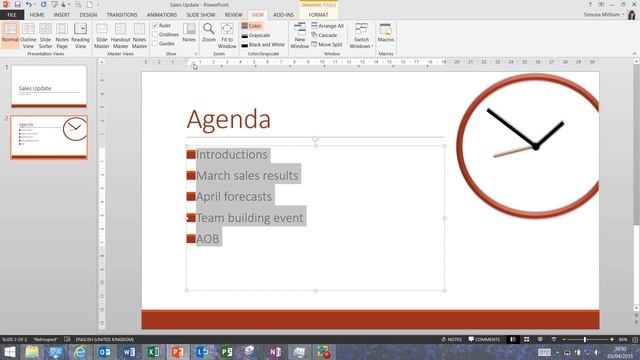Select the Agenda slide thumbnail

click(49, 137)
